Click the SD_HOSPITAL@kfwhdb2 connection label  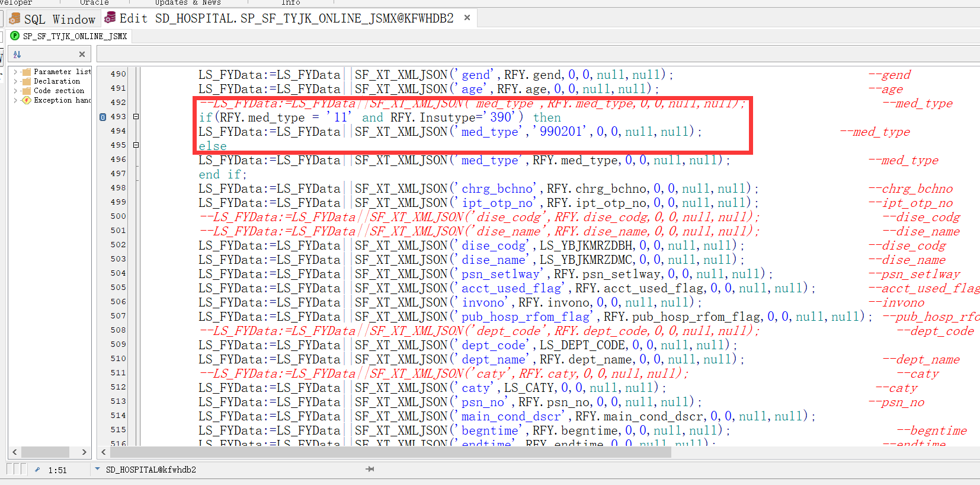(x=150, y=470)
